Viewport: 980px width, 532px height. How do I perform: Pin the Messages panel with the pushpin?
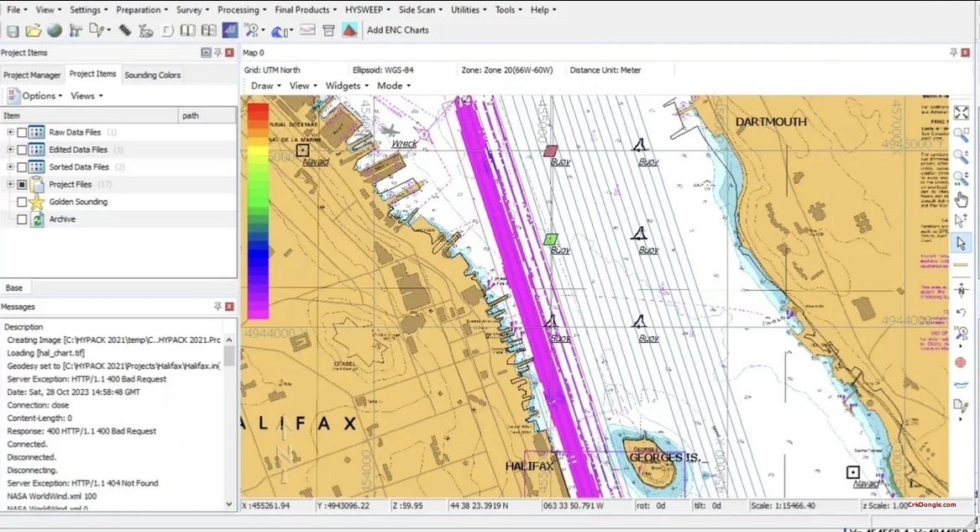pyautogui.click(x=217, y=306)
